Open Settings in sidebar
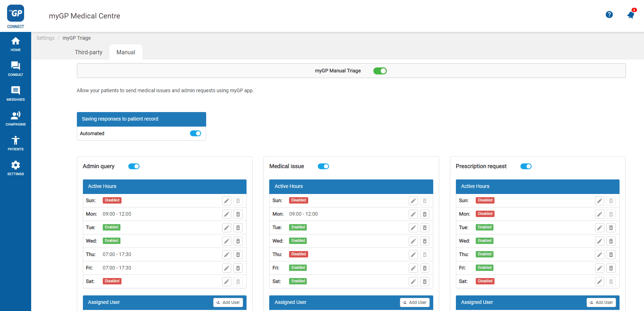The width and height of the screenshot is (644, 311). [x=16, y=168]
